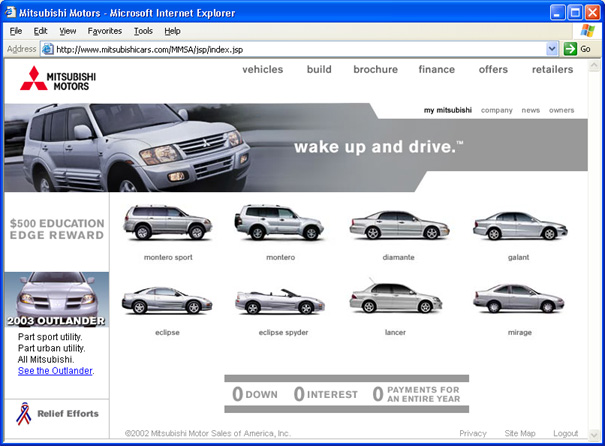This screenshot has width=605, height=446.
Task: Open the build navigation link
Action: (319, 69)
